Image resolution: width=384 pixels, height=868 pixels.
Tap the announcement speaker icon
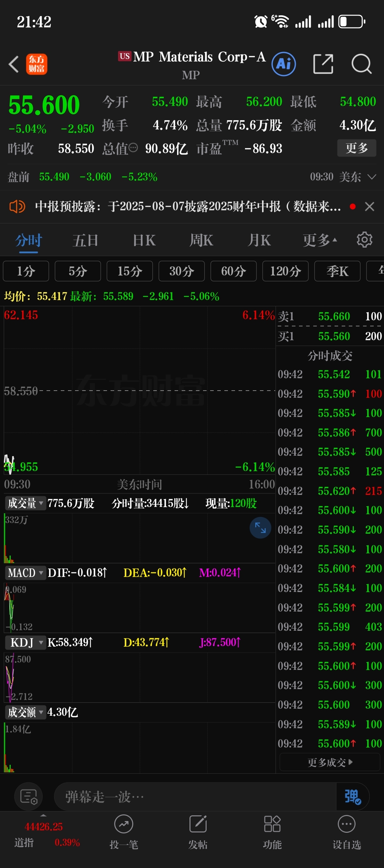(17, 206)
